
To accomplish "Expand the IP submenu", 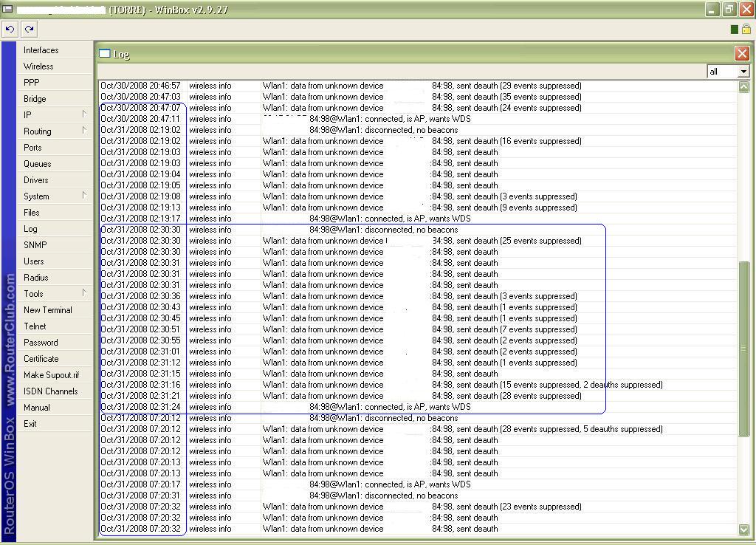I will [x=55, y=115].
